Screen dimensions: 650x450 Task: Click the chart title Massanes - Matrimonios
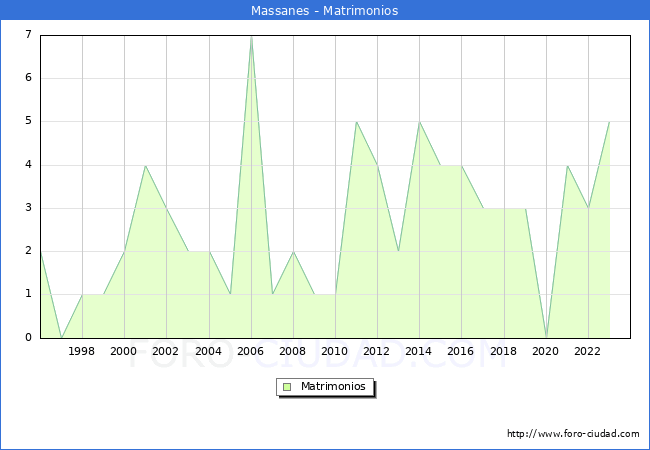pos(325,10)
